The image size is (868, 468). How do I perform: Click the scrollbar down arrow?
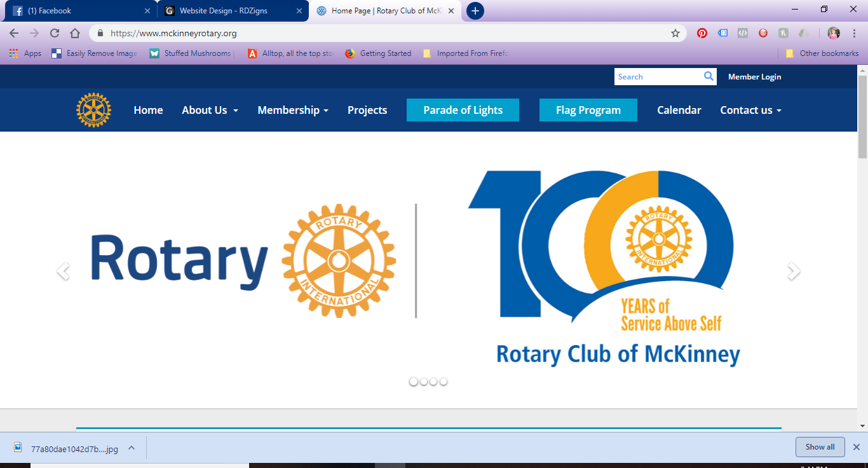click(862, 426)
